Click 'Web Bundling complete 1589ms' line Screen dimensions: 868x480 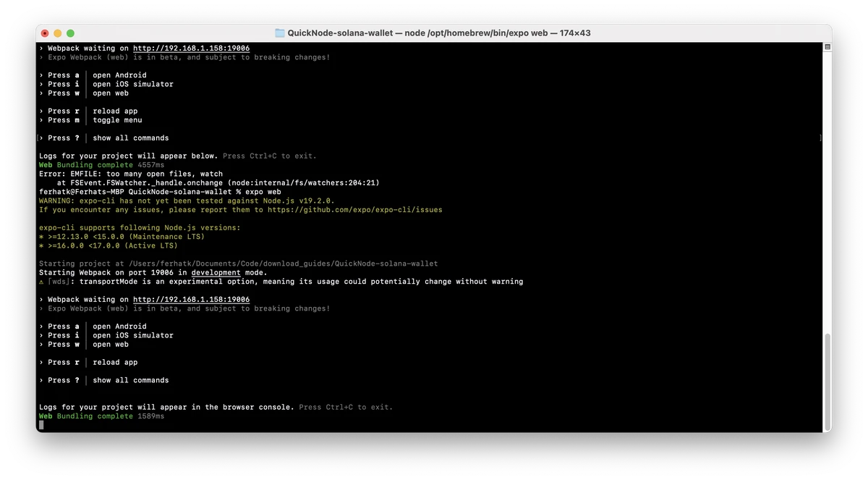[101, 416]
